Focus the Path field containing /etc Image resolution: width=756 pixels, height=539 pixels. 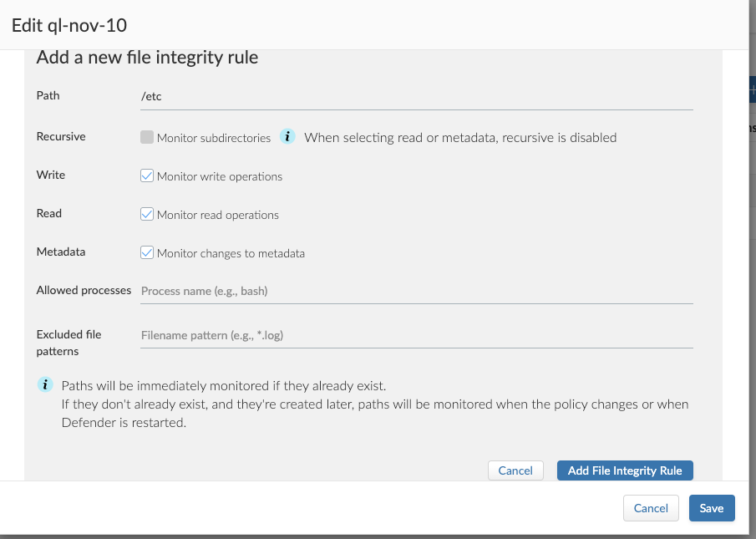416,97
